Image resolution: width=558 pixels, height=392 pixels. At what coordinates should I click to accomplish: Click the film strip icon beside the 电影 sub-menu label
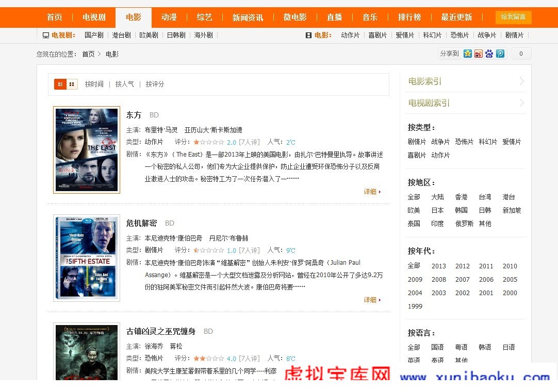pyautogui.click(x=308, y=35)
